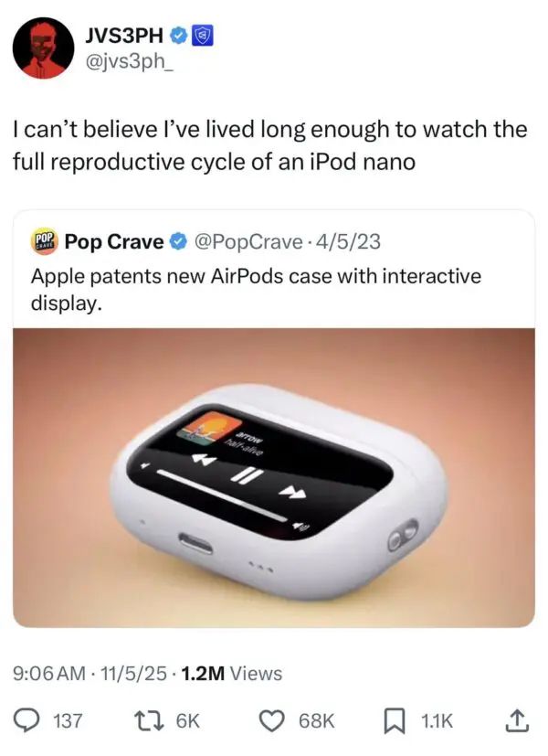This screenshot has height=756, width=548.
Task: Open the Pop Crave account name
Action: click(114, 241)
